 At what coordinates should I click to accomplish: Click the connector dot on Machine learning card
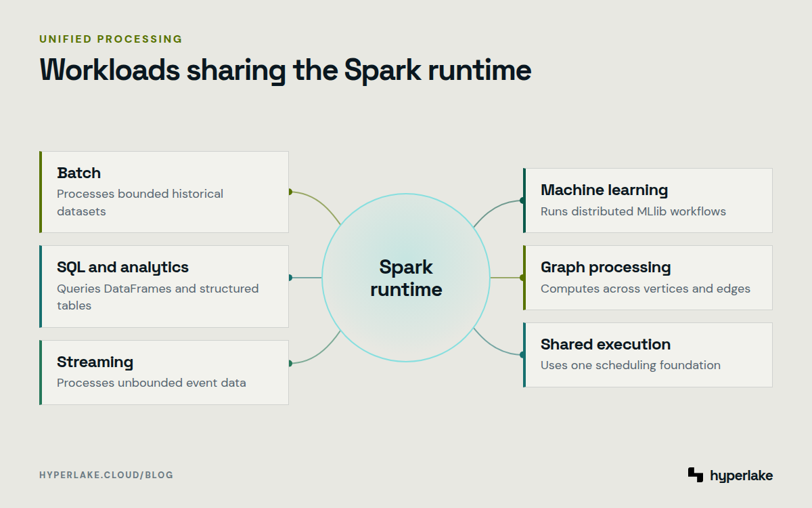click(522, 200)
